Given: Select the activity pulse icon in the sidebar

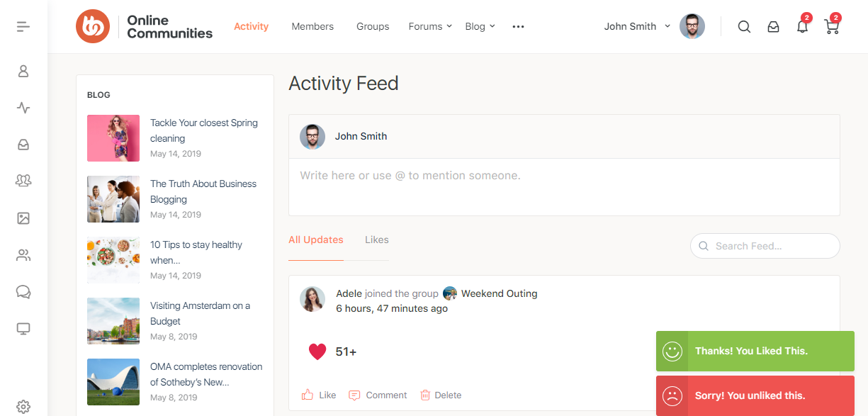Looking at the screenshot, I should click(x=23, y=108).
